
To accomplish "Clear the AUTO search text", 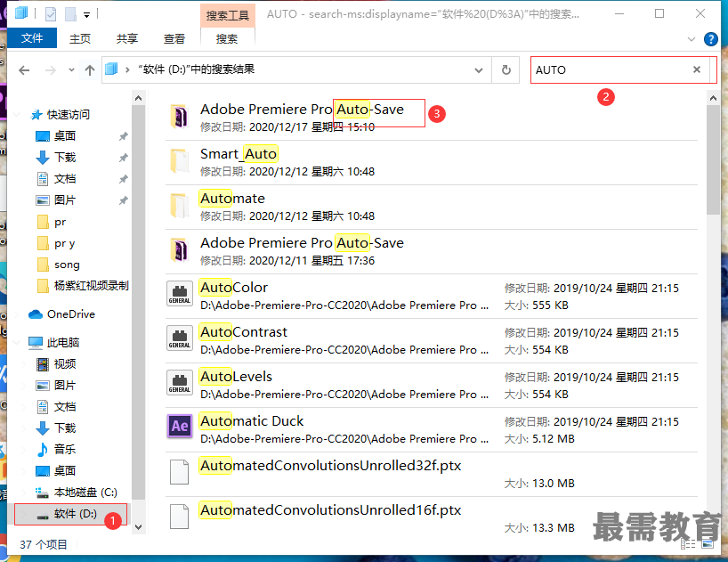I will point(697,69).
